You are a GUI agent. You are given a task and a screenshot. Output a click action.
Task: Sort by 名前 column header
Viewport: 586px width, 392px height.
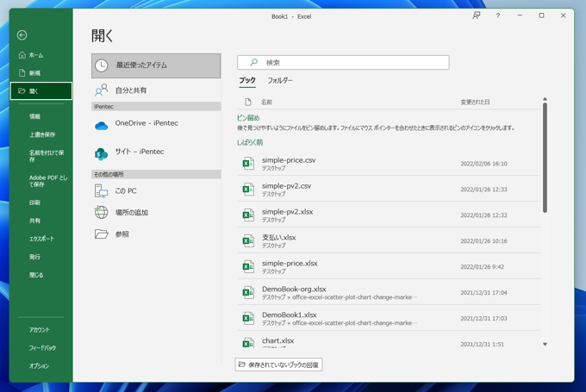[x=267, y=103]
